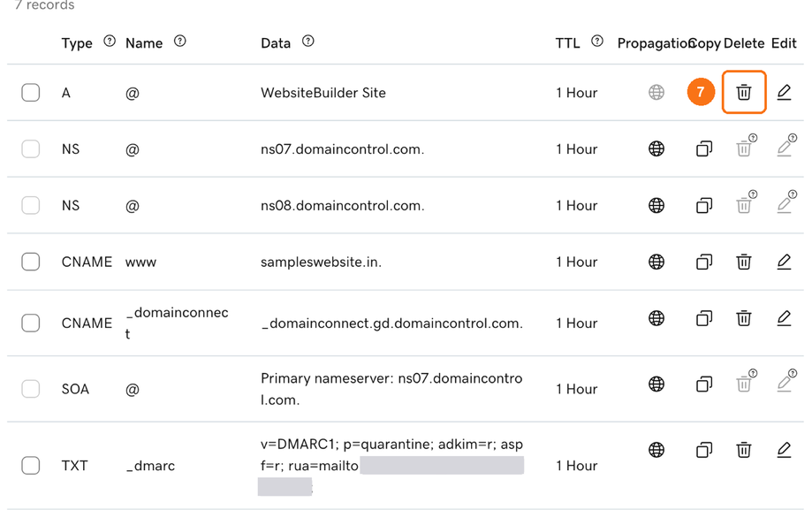This screenshot has width=812, height=525.
Task: Open the help icon beside Name header
Action: coord(179,41)
